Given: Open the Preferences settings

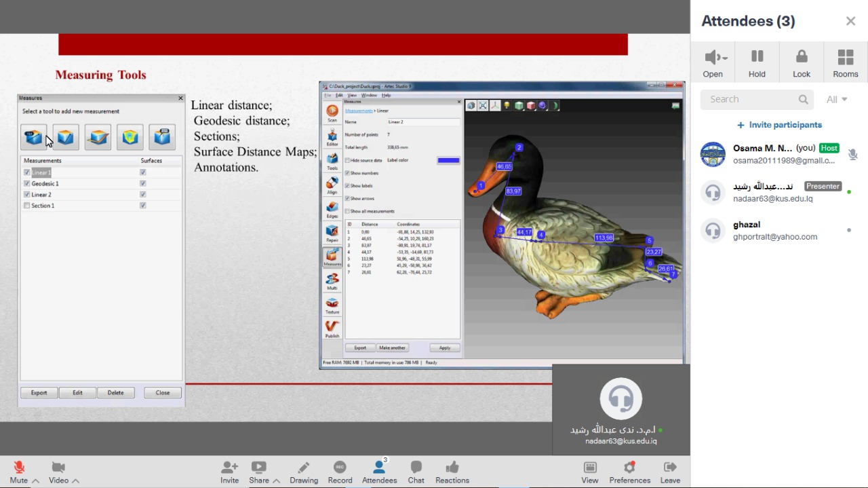Looking at the screenshot, I should click(x=629, y=468).
